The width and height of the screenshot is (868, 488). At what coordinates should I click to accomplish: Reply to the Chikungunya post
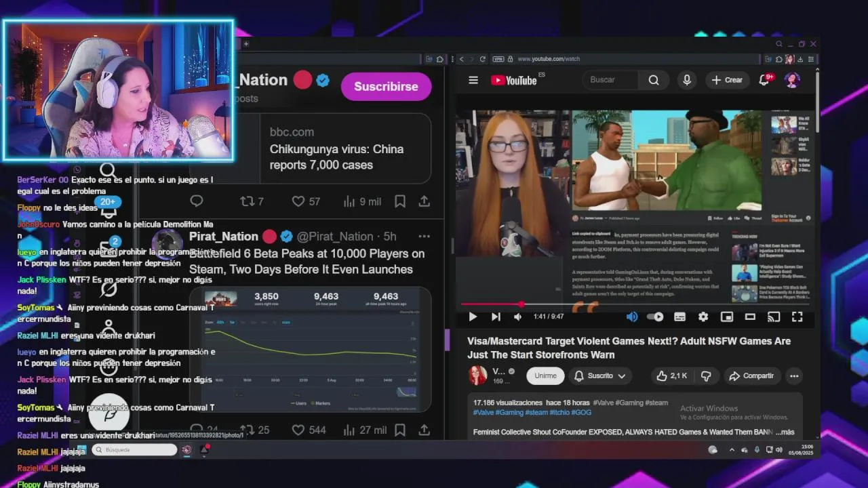coord(197,201)
